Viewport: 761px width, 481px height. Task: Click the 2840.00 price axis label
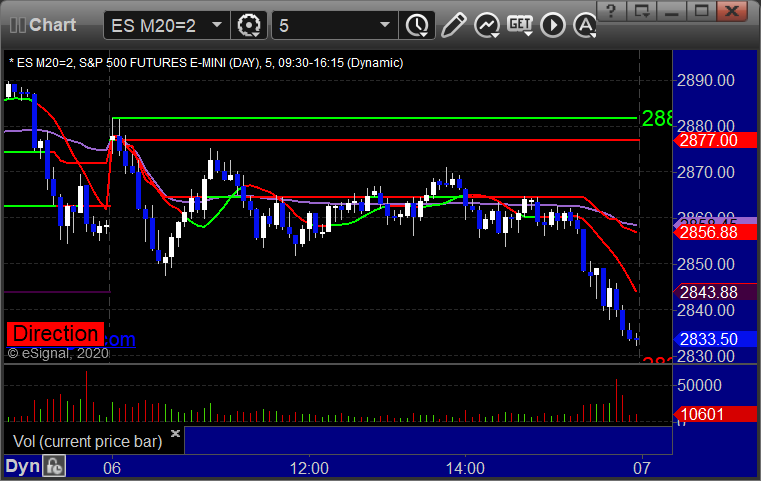click(x=706, y=310)
